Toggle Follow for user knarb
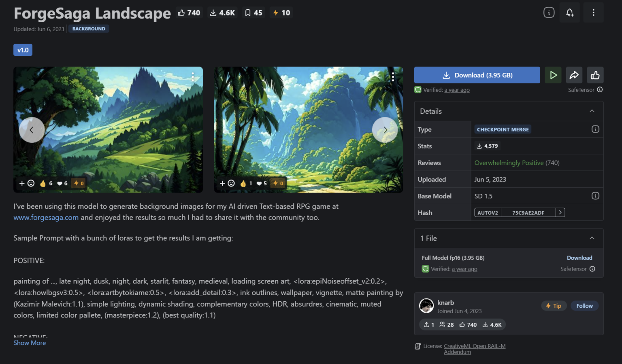 [x=584, y=306]
